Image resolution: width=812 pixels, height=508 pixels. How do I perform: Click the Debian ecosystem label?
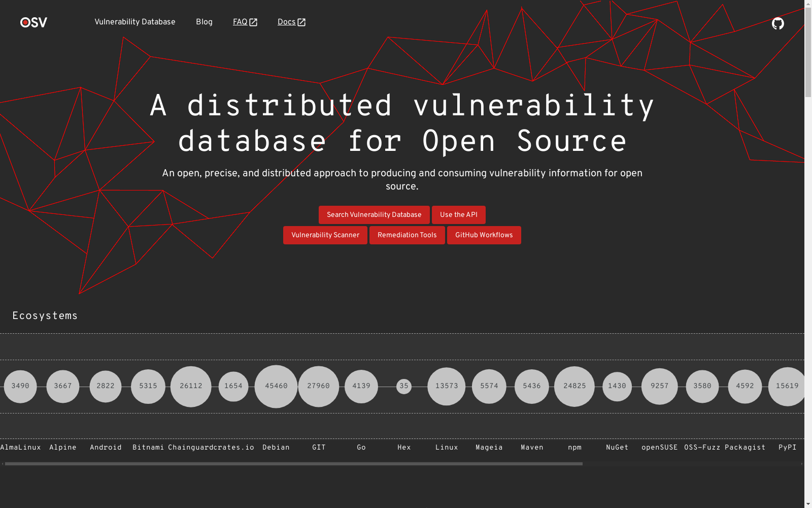point(276,448)
